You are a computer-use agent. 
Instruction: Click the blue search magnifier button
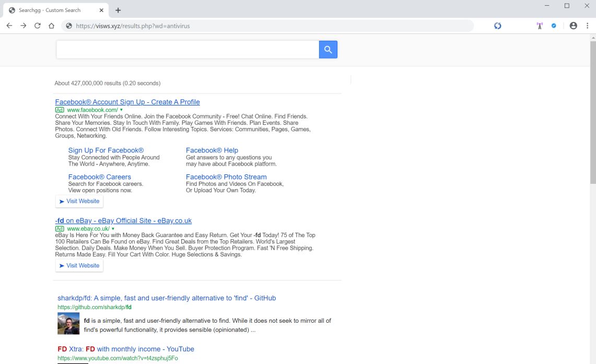(x=328, y=50)
